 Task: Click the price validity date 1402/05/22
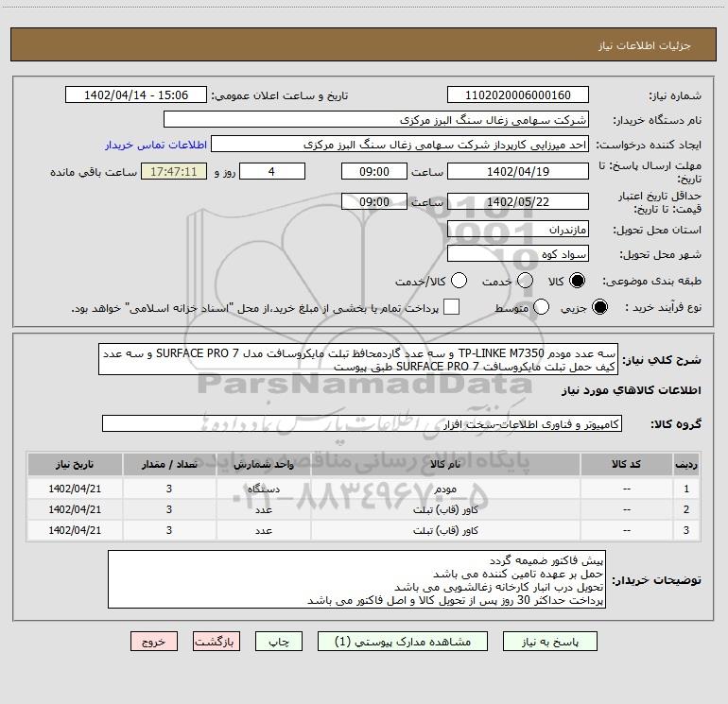click(x=518, y=201)
